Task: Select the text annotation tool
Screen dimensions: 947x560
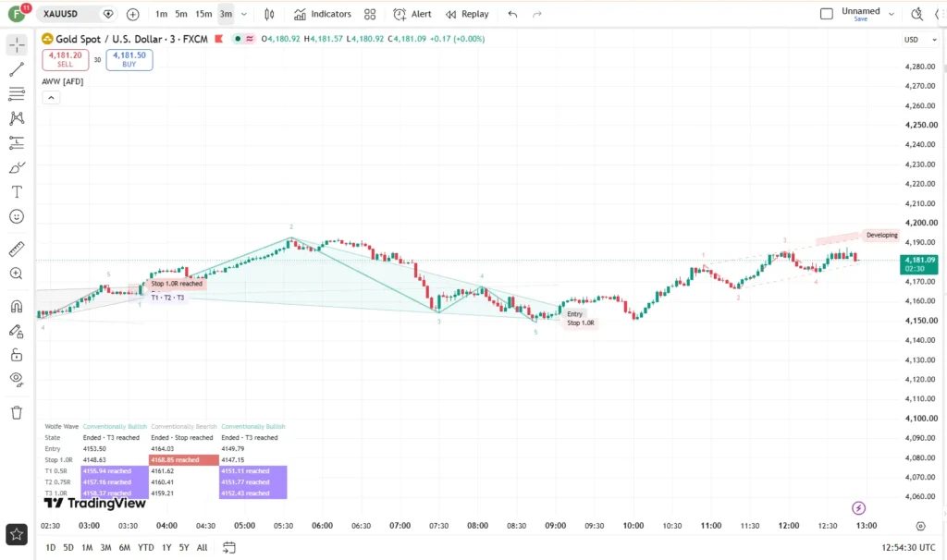Action: [x=17, y=192]
